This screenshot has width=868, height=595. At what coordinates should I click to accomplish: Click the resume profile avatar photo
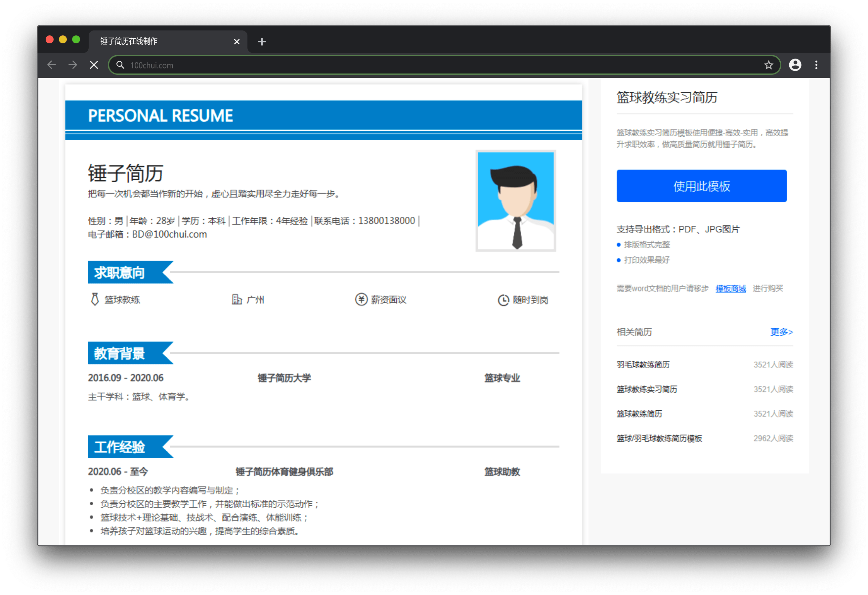pyautogui.click(x=515, y=201)
